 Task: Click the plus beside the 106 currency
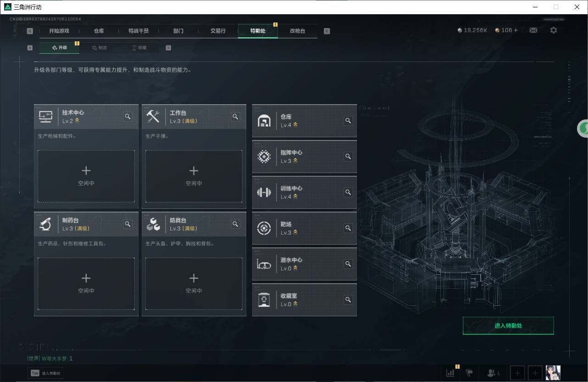516,30
